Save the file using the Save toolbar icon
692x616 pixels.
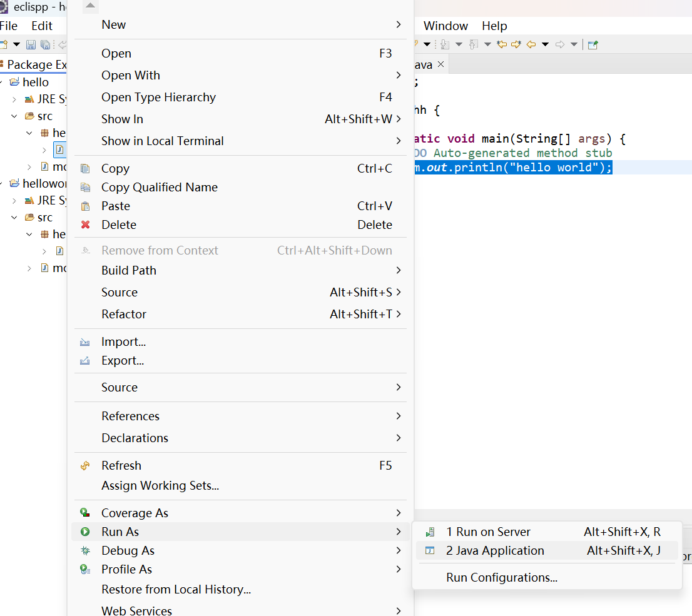coord(31,44)
